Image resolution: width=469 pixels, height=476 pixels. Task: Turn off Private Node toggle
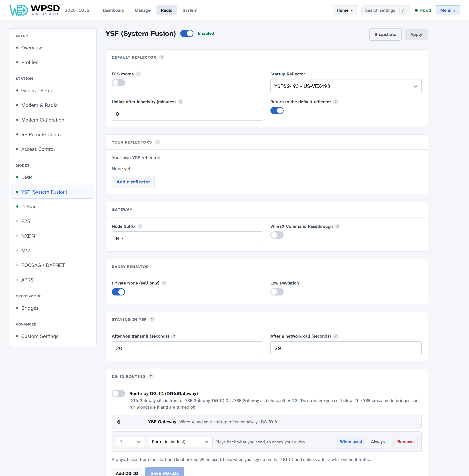point(118,292)
